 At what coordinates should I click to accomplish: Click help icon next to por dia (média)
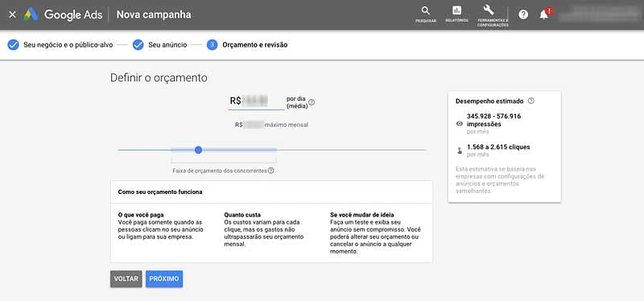(x=312, y=103)
